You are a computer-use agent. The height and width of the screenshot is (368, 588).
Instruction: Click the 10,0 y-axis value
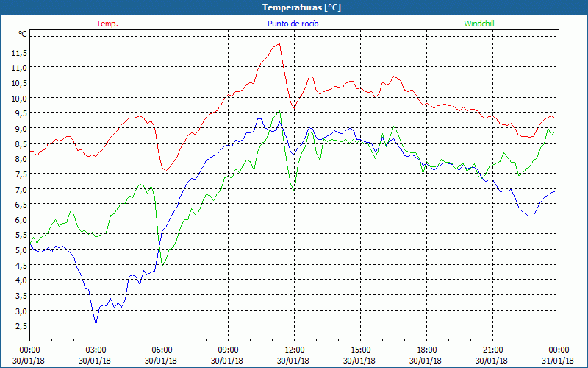(x=20, y=99)
